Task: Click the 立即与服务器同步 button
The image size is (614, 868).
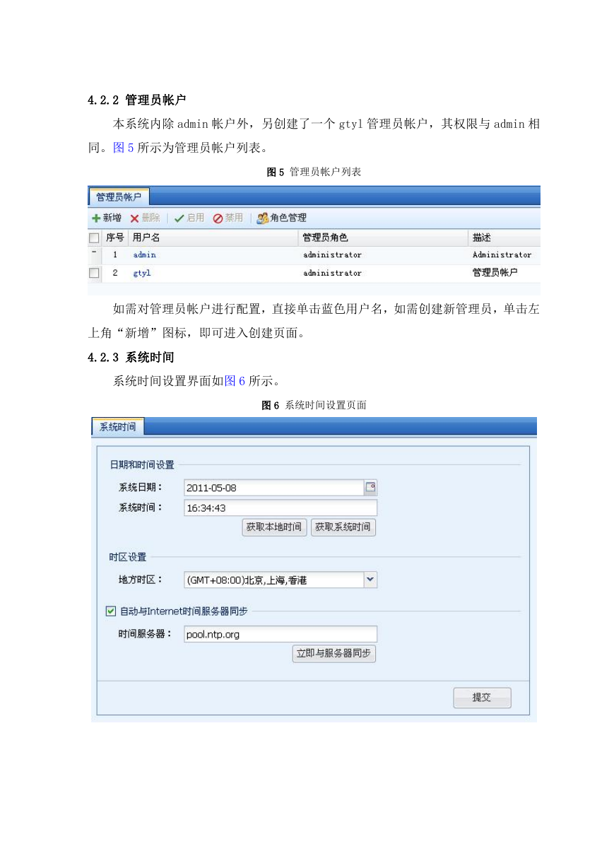Action: coord(333,654)
